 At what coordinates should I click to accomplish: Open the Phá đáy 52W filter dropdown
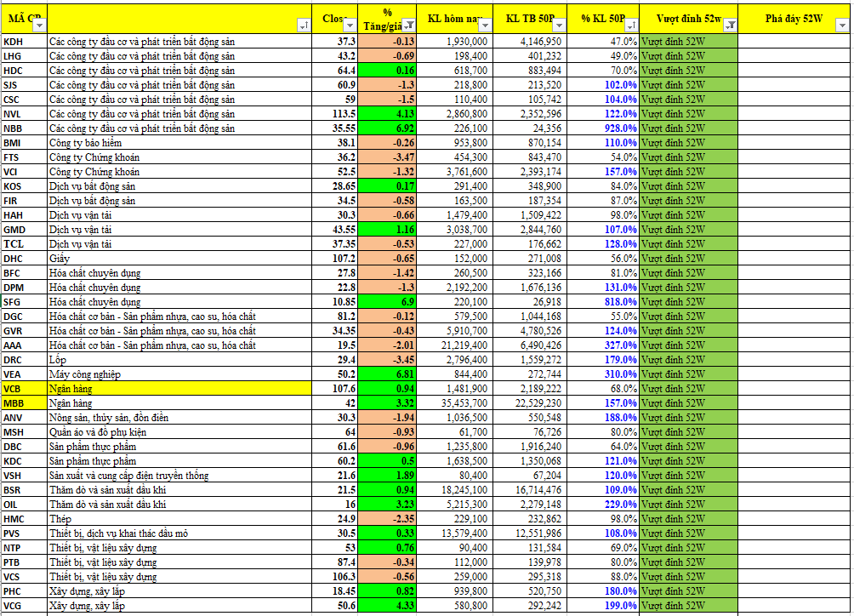coord(841,26)
